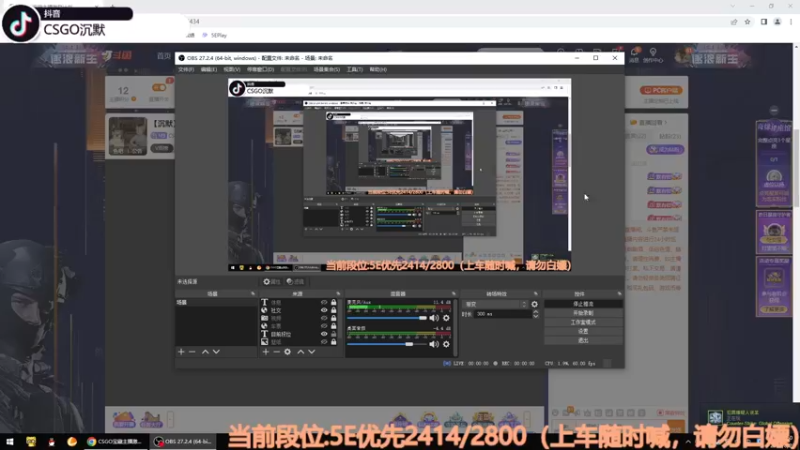The image size is (800, 450).
Task: Open Chrome profile avatar
Action: (x=778, y=21)
